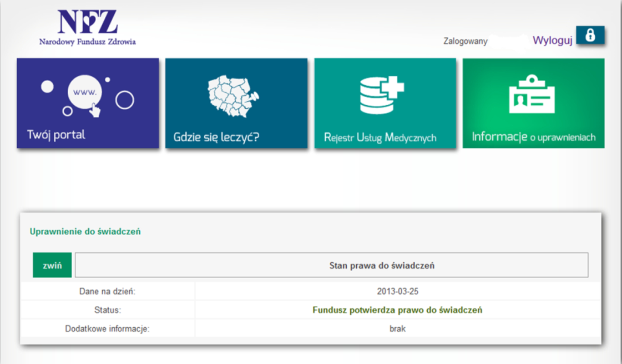Click the Dane na dzień: label
The height and width of the screenshot is (364, 622).
(x=107, y=291)
